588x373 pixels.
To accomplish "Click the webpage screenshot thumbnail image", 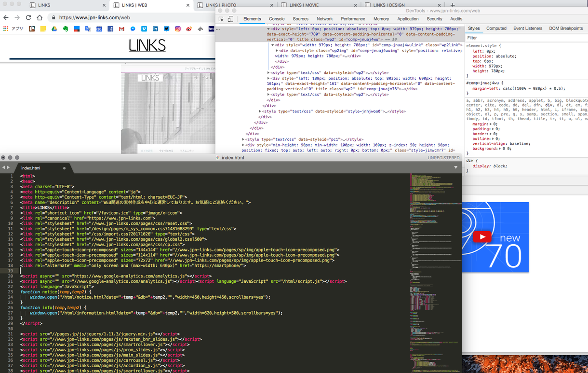I will pos(168,110).
